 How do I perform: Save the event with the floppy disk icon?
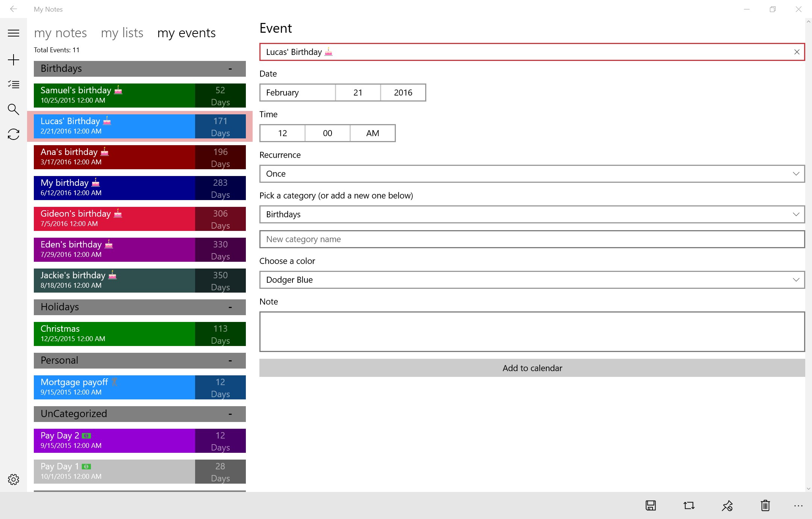651,505
